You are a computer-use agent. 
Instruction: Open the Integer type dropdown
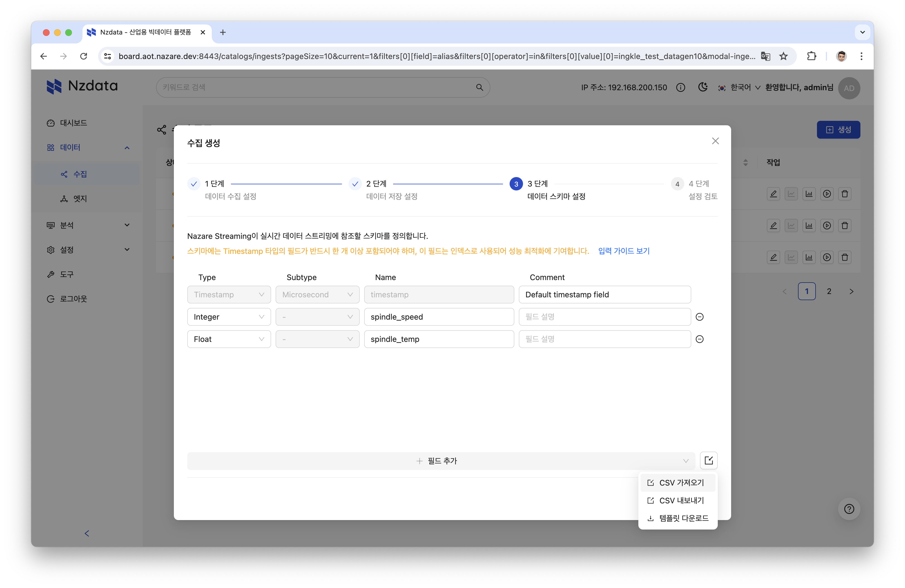coord(229,317)
